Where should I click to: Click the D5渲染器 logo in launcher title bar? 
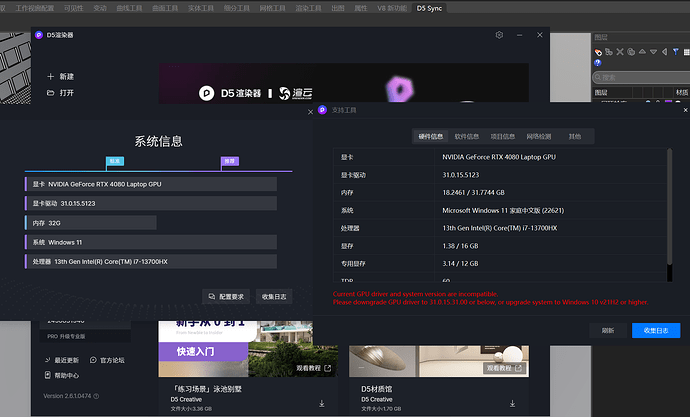39,35
